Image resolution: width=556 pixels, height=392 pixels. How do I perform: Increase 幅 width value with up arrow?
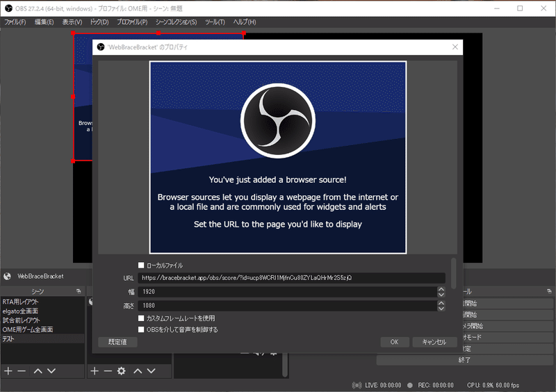[x=441, y=289]
